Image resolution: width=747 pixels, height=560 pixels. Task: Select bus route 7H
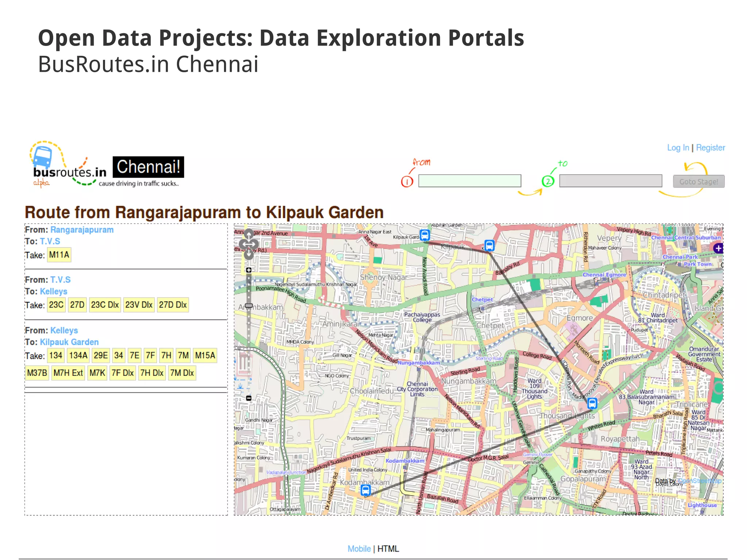click(166, 355)
